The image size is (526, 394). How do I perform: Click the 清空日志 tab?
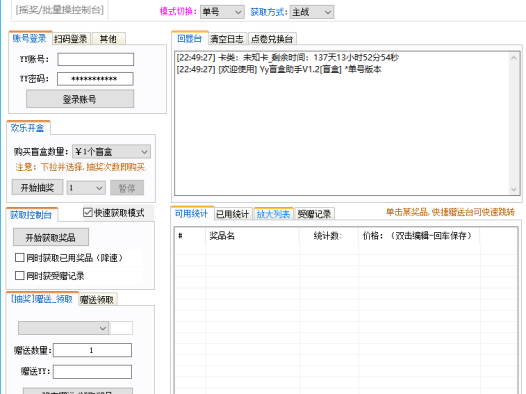tap(227, 39)
